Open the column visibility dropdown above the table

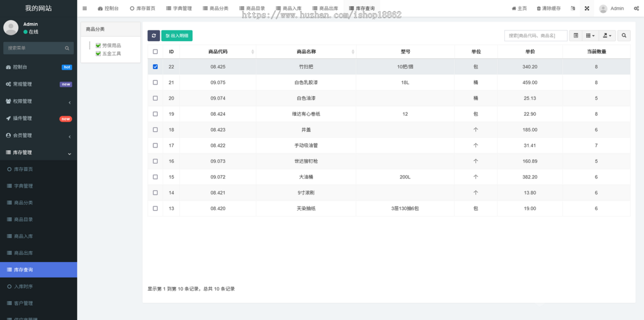coord(589,35)
